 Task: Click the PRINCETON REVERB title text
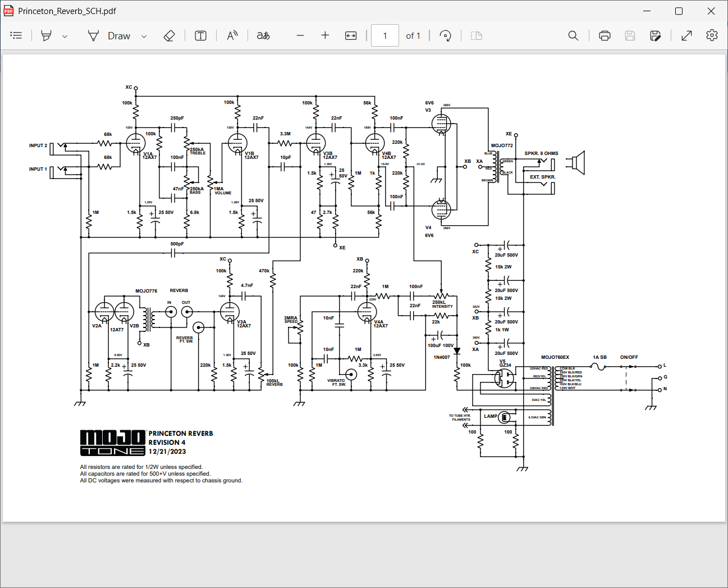(181, 434)
